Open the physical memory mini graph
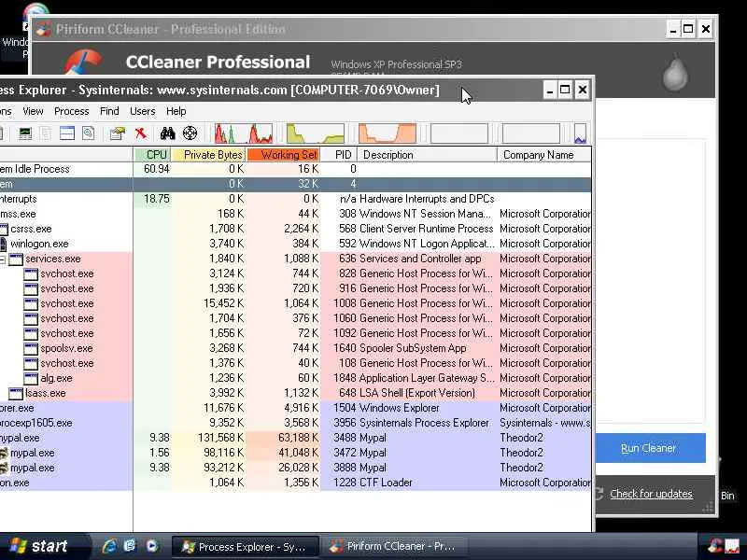Viewport: 747px width, 560px height. point(388,133)
